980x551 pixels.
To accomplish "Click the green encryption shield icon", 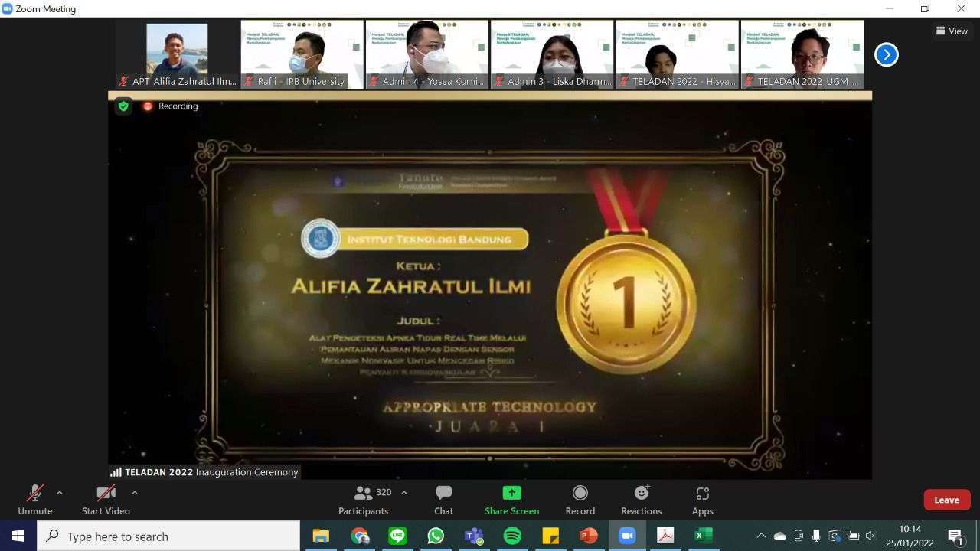I will pyautogui.click(x=123, y=106).
